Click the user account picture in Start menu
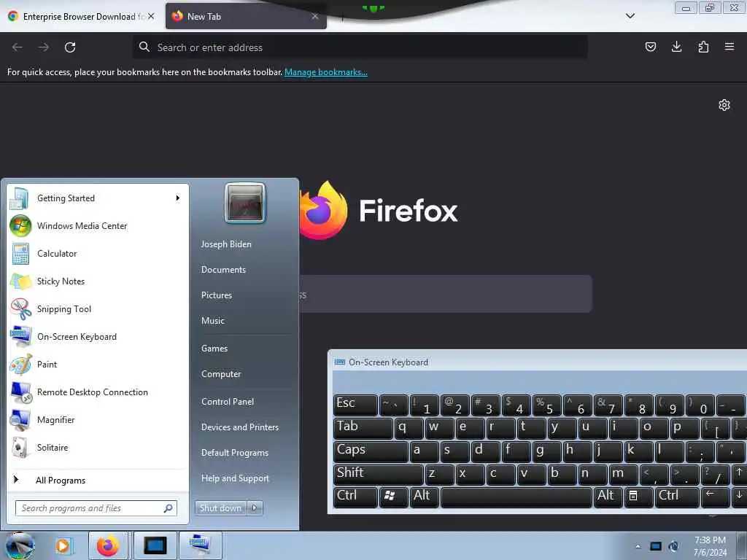The height and width of the screenshot is (560, 747). [244, 203]
